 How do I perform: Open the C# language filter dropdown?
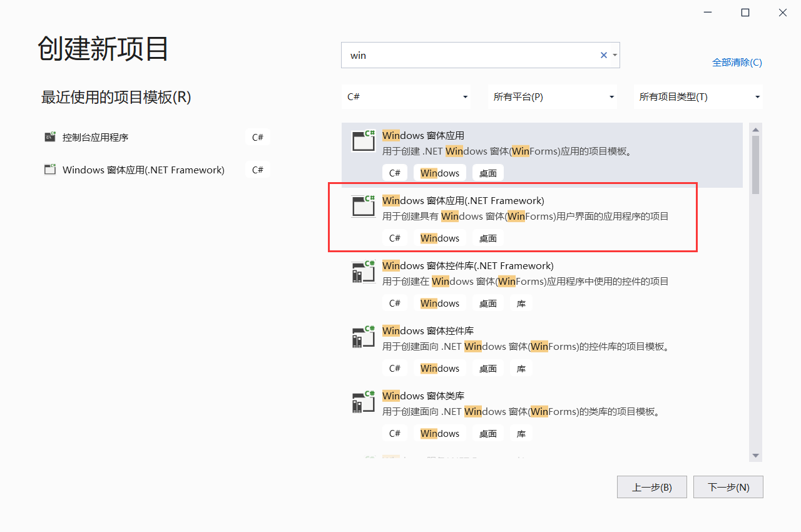coord(406,96)
